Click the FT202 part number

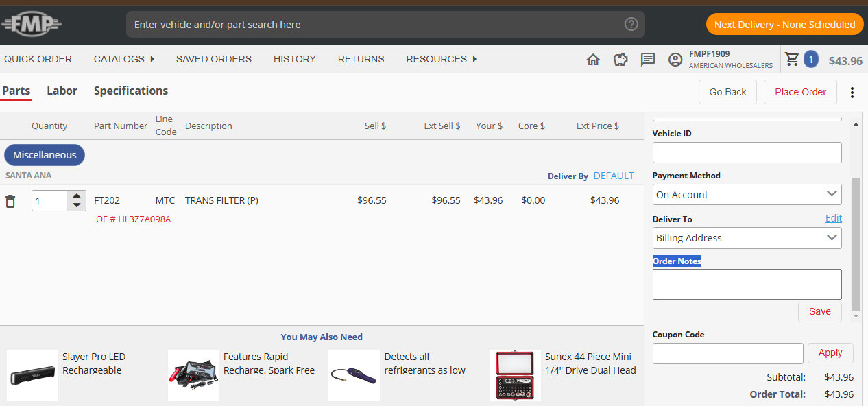[x=107, y=201]
